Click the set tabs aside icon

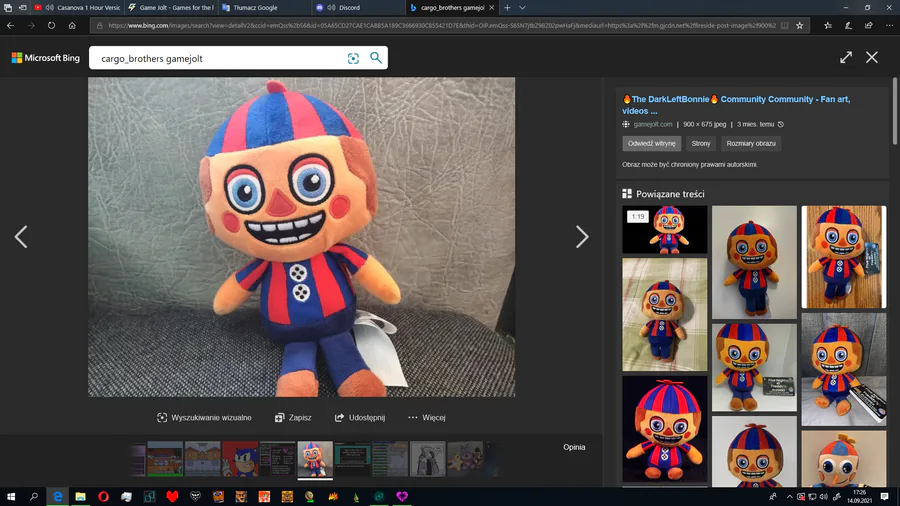(22, 7)
